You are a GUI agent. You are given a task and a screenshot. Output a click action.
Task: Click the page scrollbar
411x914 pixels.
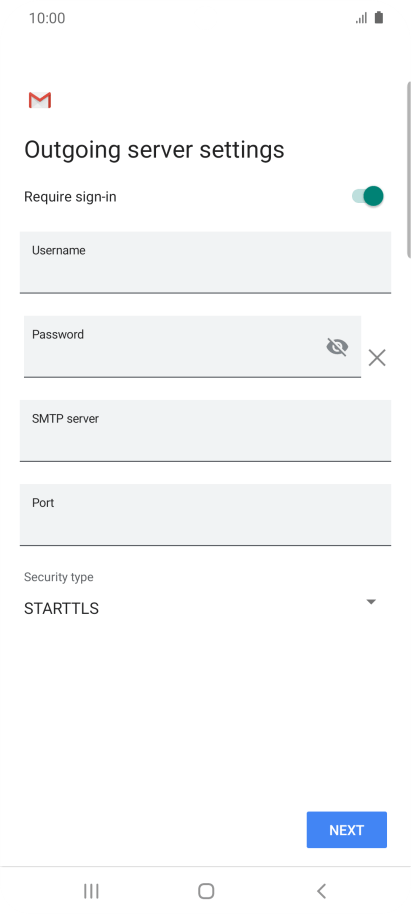click(x=408, y=169)
